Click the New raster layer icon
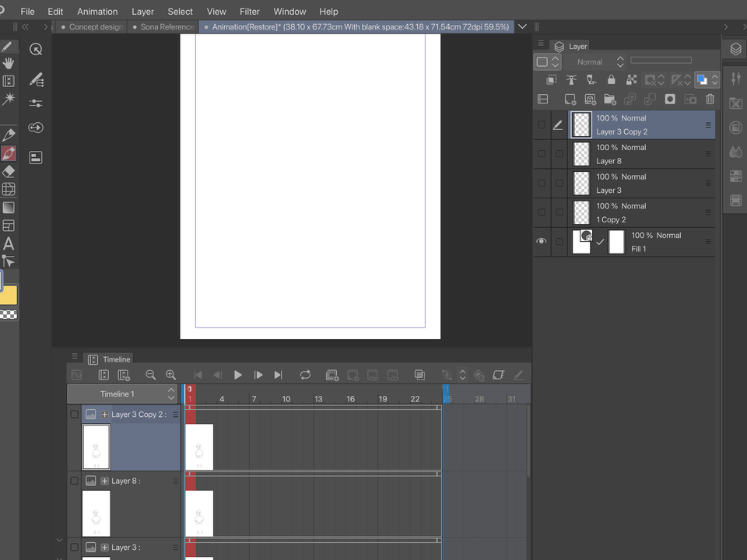 coord(570,100)
